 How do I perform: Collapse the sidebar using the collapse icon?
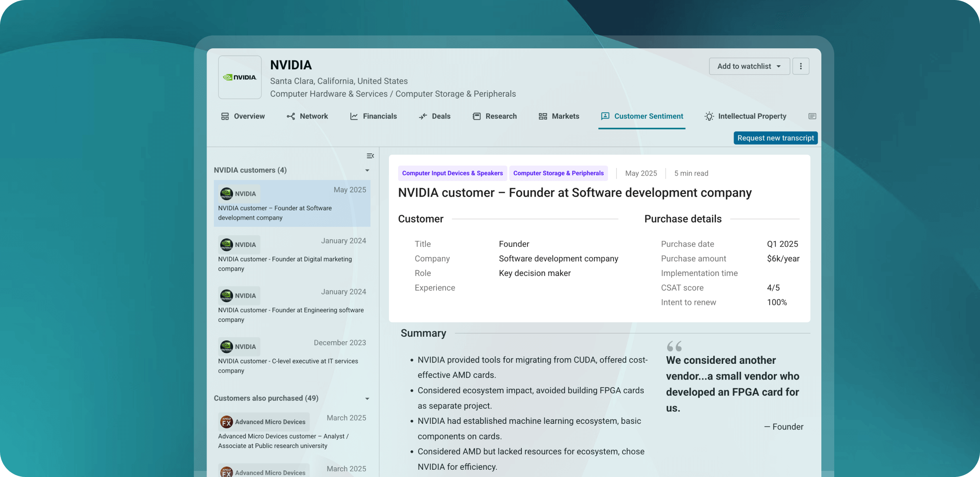pos(370,156)
